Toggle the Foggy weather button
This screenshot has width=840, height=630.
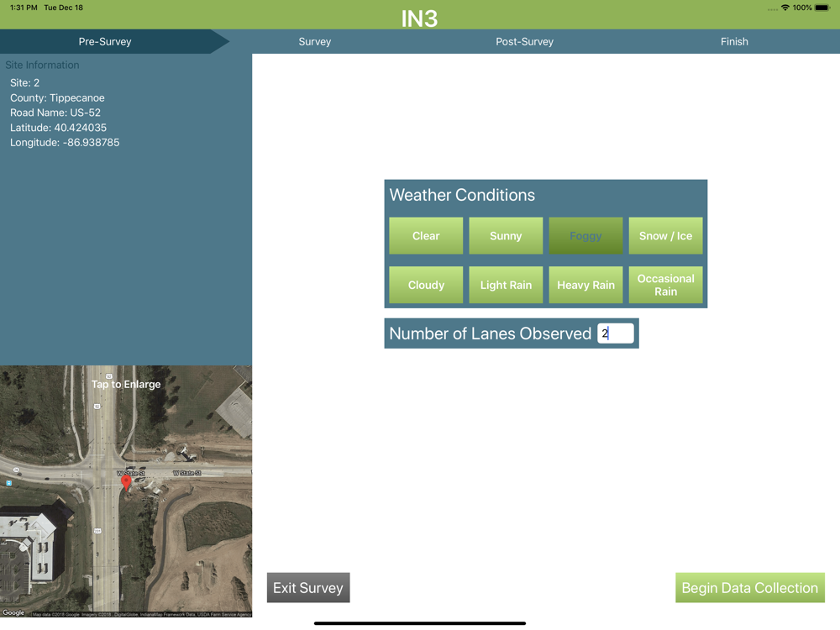585,236
